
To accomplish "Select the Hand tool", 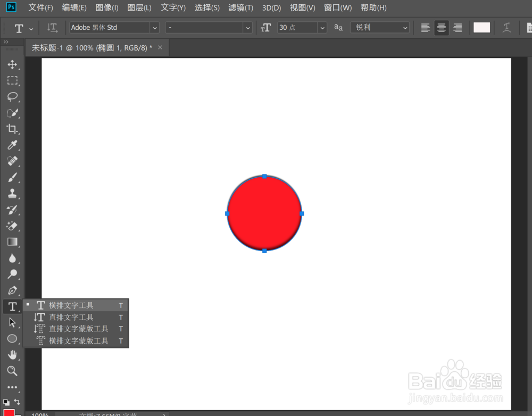I will tap(12, 355).
